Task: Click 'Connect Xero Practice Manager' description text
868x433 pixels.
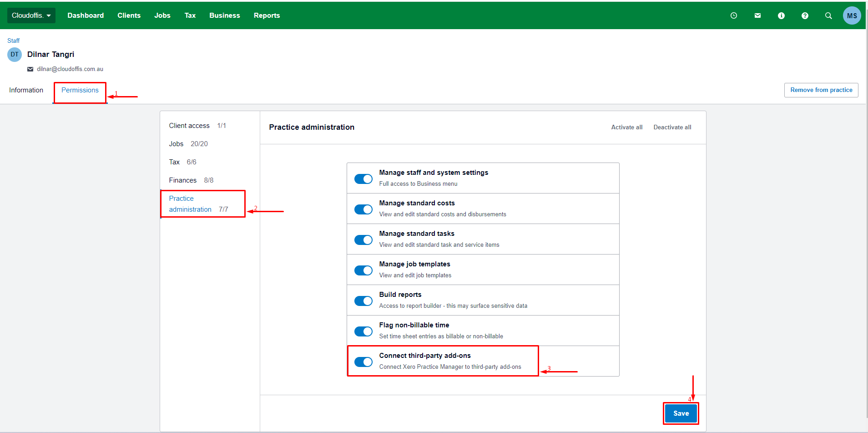Action: (450, 367)
